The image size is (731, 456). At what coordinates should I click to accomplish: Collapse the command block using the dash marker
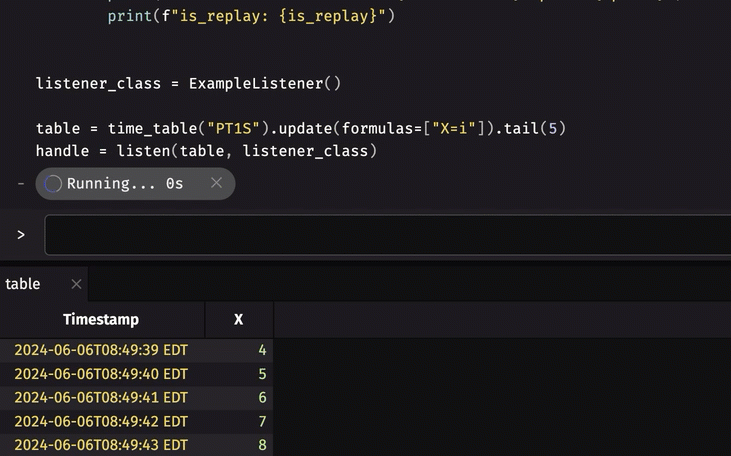[21, 183]
